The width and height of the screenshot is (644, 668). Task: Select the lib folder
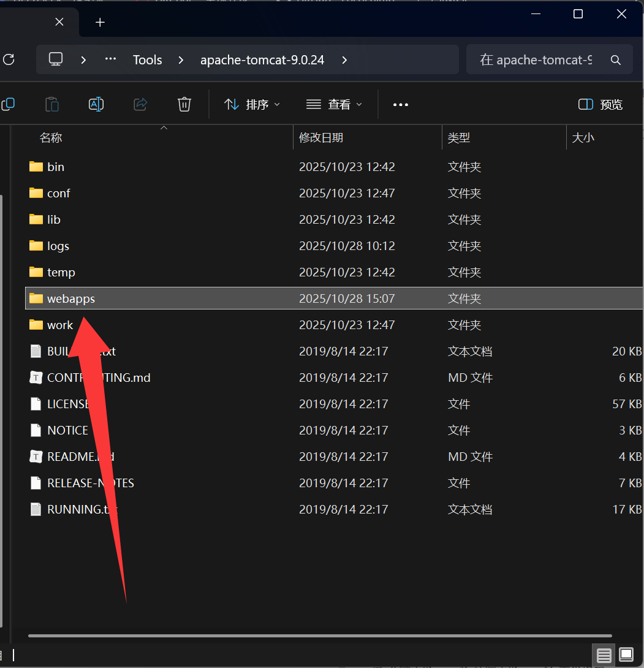click(334, 219)
